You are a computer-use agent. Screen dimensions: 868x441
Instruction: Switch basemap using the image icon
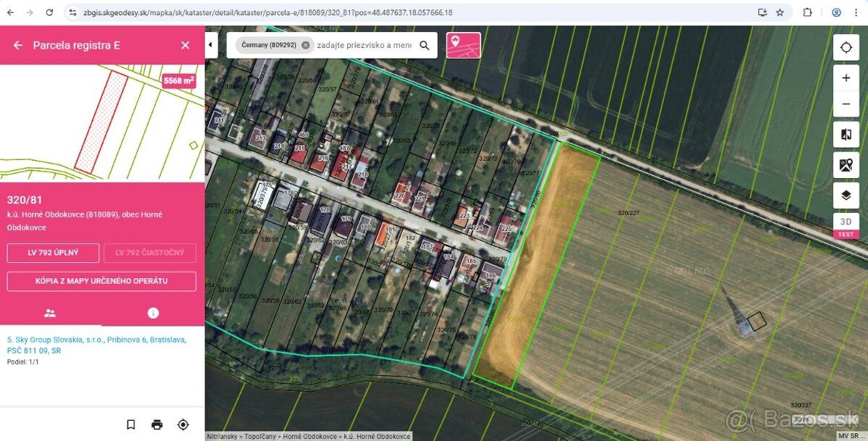(846, 165)
